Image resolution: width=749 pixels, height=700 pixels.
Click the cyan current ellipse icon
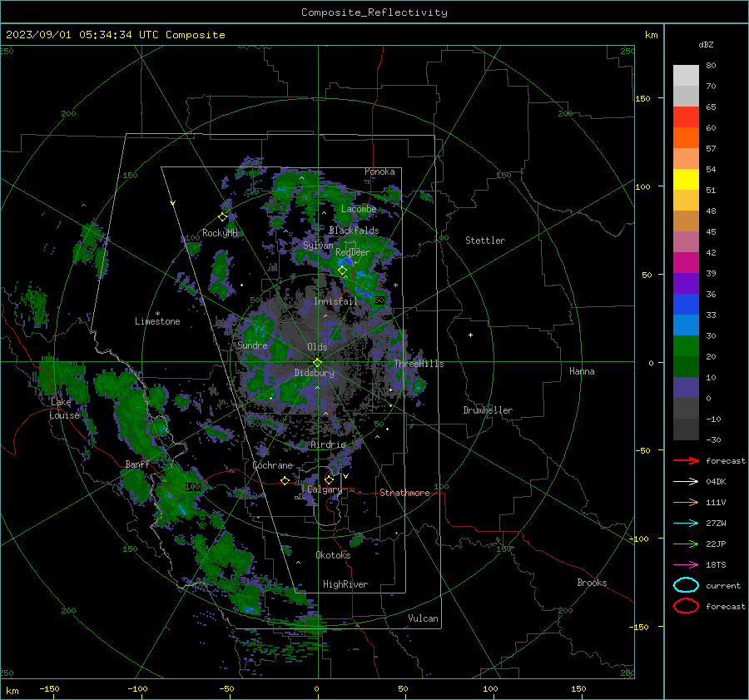(686, 585)
